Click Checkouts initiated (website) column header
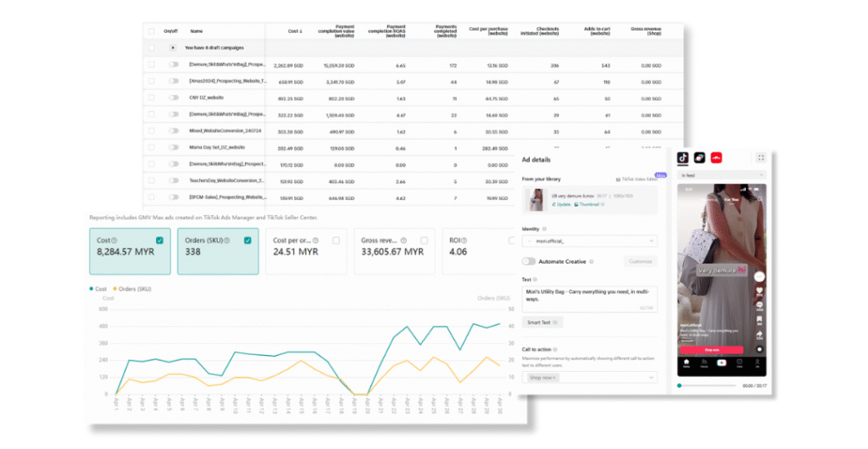The height and width of the screenshot is (449, 868). [x=540, y=31]
